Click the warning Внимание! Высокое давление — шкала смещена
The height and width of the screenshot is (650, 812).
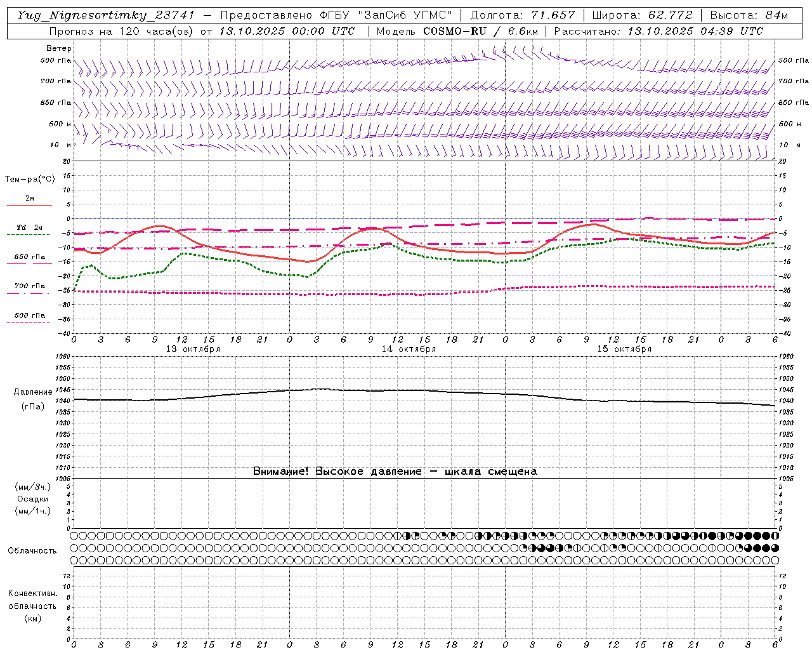[x=395, y=471]
